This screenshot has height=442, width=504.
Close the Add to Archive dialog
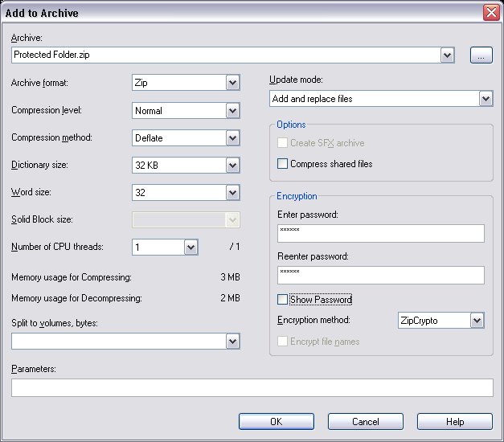(491, 13)
